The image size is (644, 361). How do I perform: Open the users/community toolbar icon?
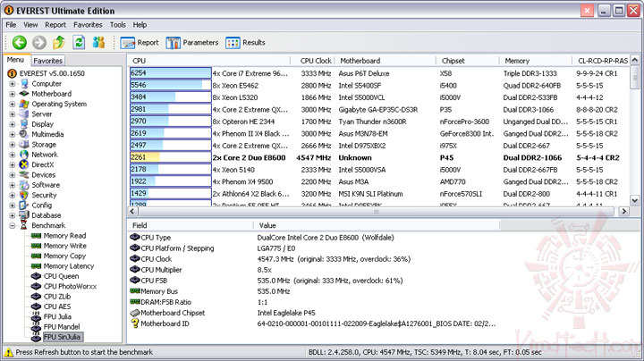[98, 42]
